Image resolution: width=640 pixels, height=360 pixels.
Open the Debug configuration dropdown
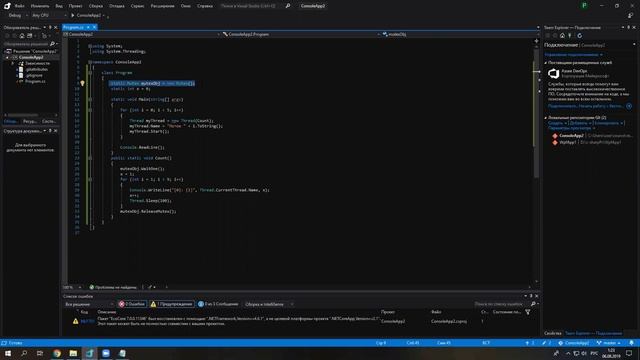17,16
